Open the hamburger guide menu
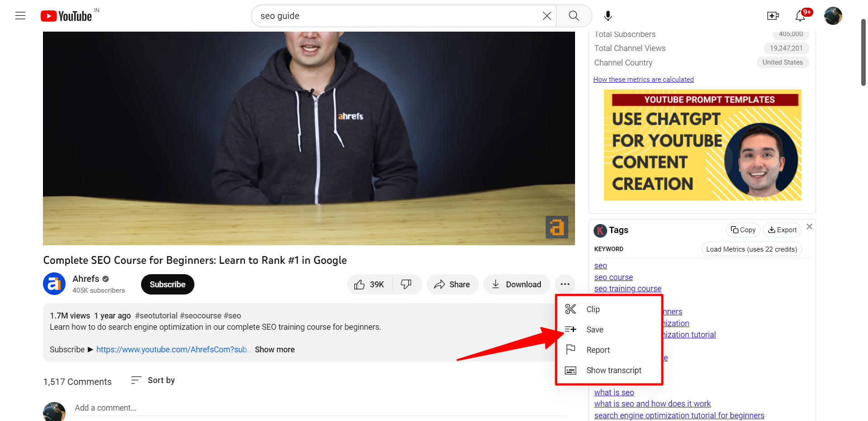This screenshot has width=868, height=421. 20,16
